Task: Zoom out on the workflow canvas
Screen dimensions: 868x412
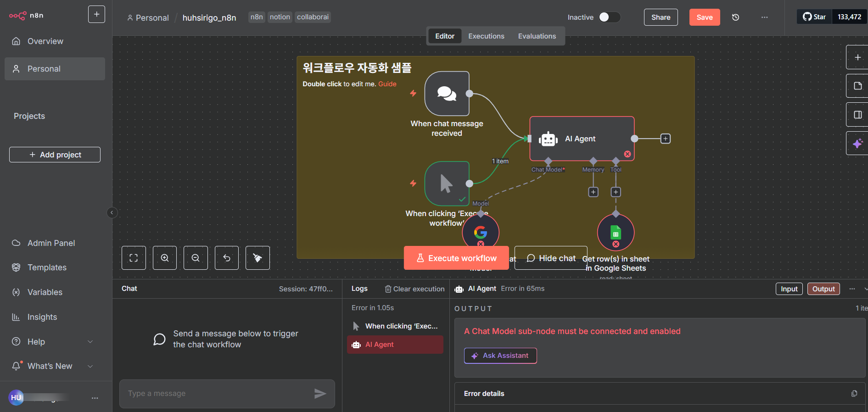Action: click(x=196, y=258)
